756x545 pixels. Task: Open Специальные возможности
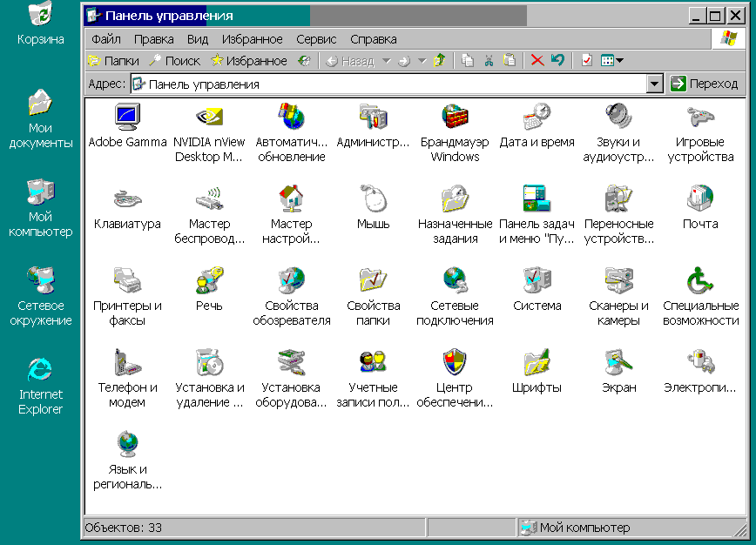pyautogui.click(x=700, y=298)
